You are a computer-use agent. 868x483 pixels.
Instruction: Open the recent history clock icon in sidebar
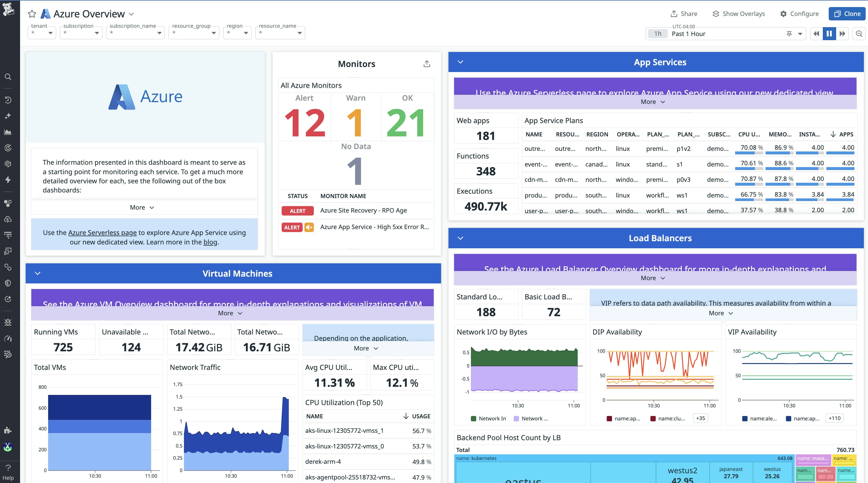coord(8,100)
